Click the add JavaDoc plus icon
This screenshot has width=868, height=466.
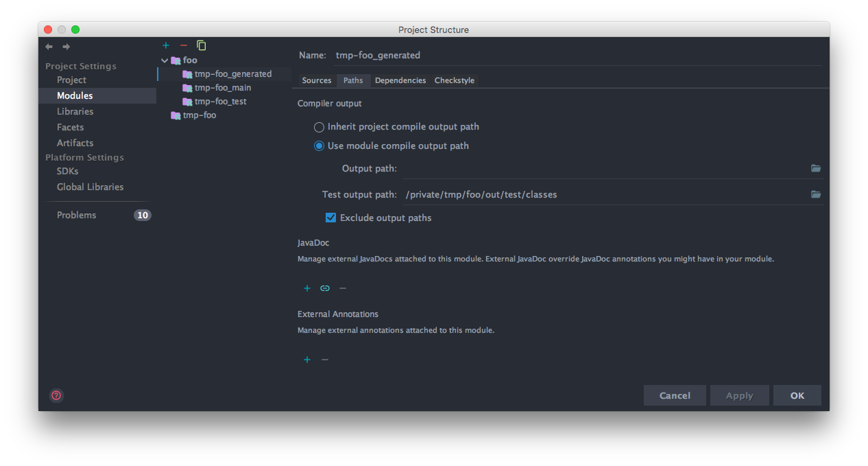point(306,288)
